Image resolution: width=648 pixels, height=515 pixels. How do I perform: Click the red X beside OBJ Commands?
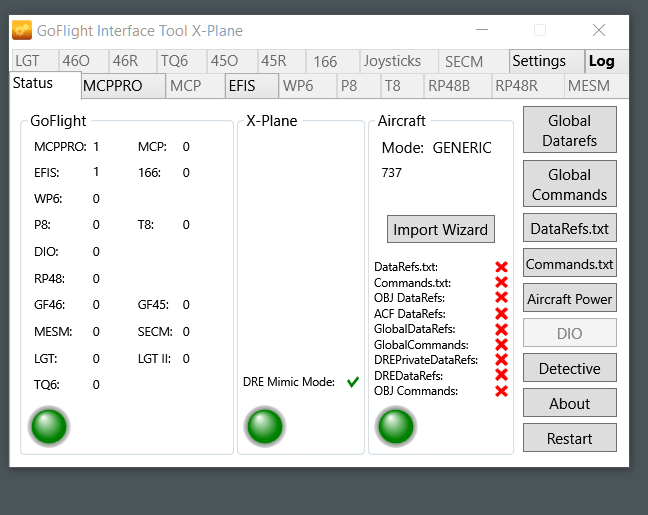[x=502, y=390]
